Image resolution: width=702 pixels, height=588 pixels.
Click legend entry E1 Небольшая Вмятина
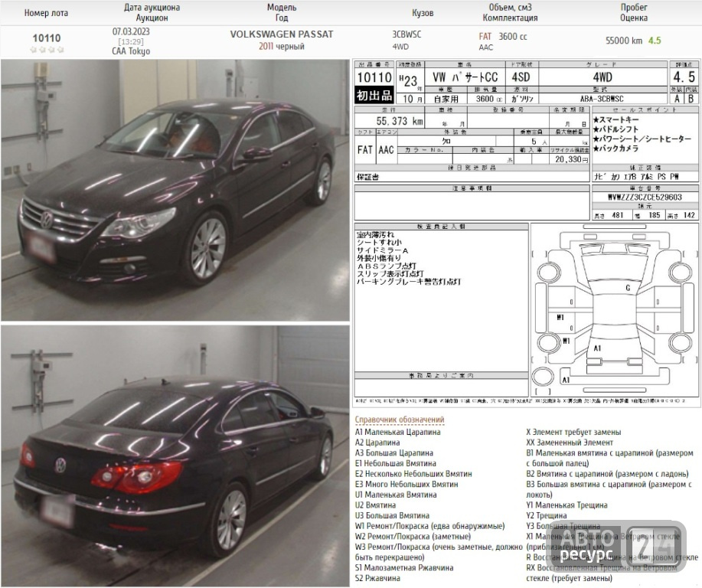pyautogui.click(x=395, y=463)
